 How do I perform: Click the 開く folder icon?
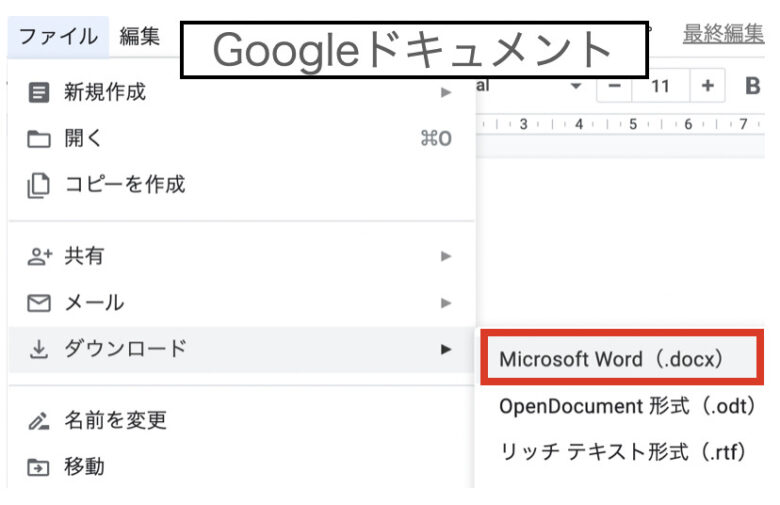(39, 139)
